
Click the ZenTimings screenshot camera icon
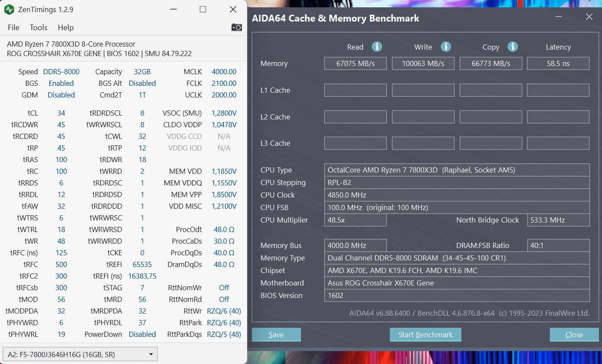click(237, 27)
